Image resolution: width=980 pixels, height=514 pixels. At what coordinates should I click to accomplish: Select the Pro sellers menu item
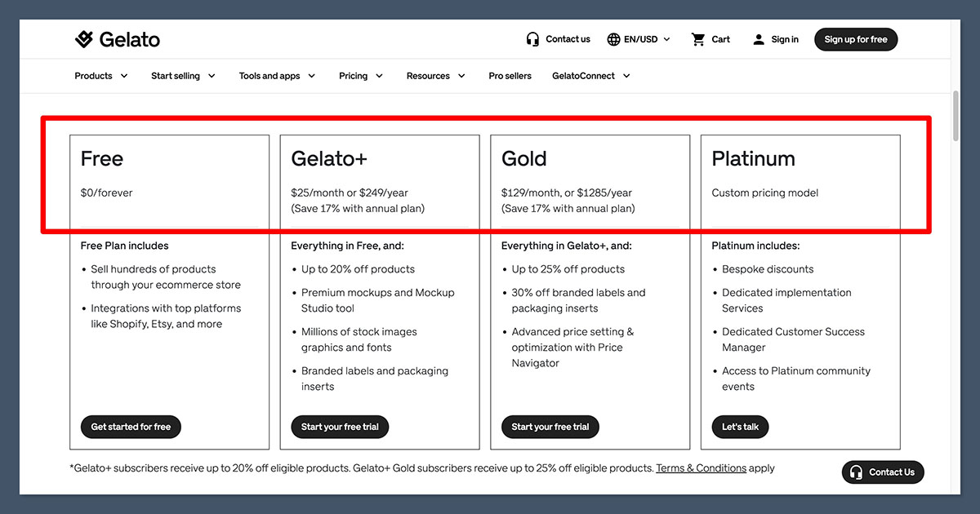pyautogui.click(x=510, y=75)
